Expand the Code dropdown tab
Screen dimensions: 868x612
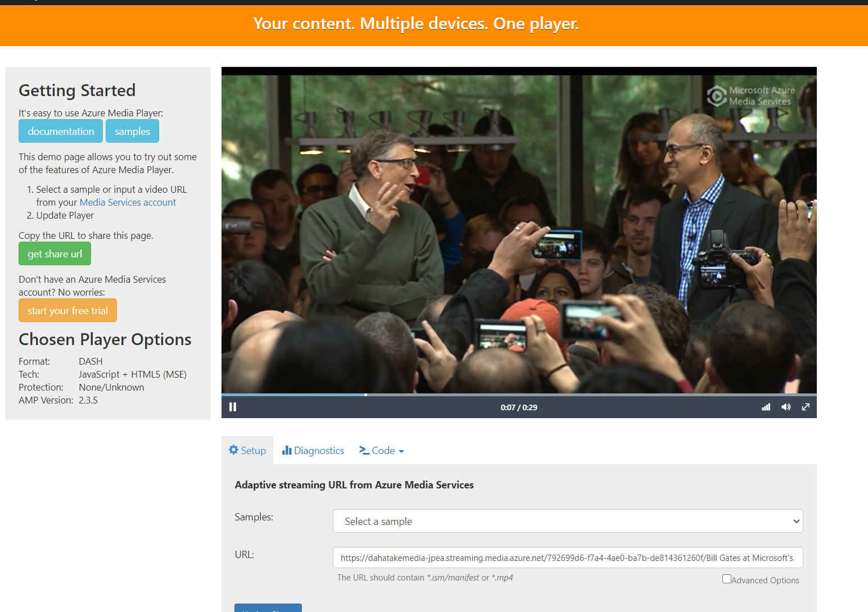[x=382, y=451]
